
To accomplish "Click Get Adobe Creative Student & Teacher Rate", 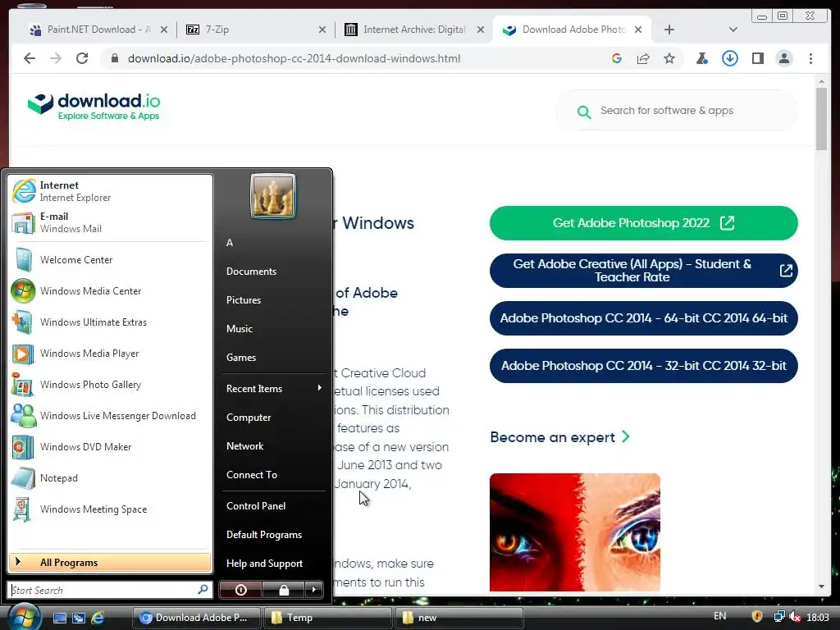I will coord(643,271).
